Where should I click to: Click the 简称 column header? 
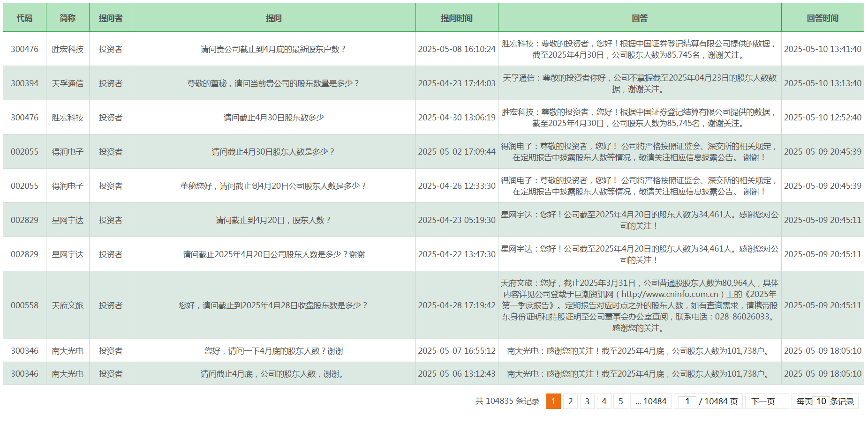[x=68, y=18]
